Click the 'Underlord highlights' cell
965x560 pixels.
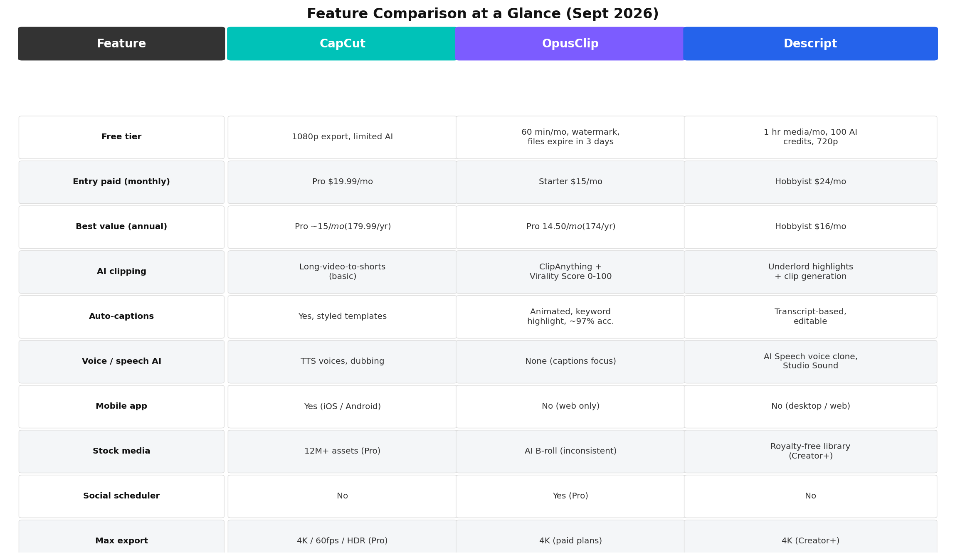(x=810, y=272)
